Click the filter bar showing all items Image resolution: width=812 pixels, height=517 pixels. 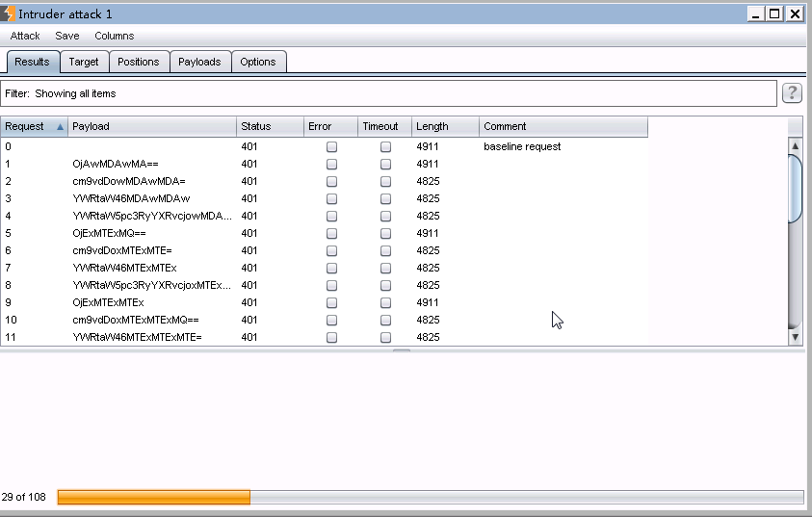pyautogui.click(x=388, y=93)
